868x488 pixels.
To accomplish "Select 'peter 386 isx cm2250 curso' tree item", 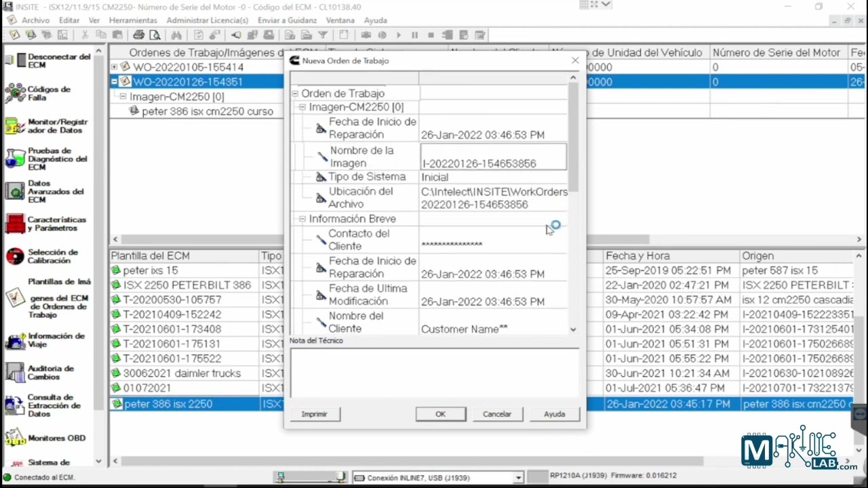I will pyautogui.click(x=208, y=111).
